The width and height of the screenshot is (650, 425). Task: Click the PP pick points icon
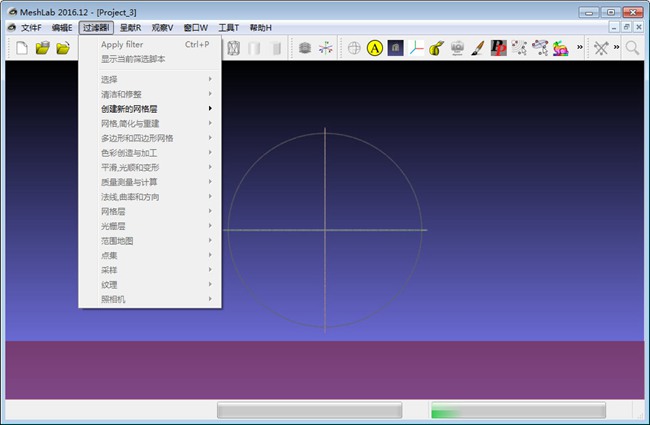pos(499,48)
